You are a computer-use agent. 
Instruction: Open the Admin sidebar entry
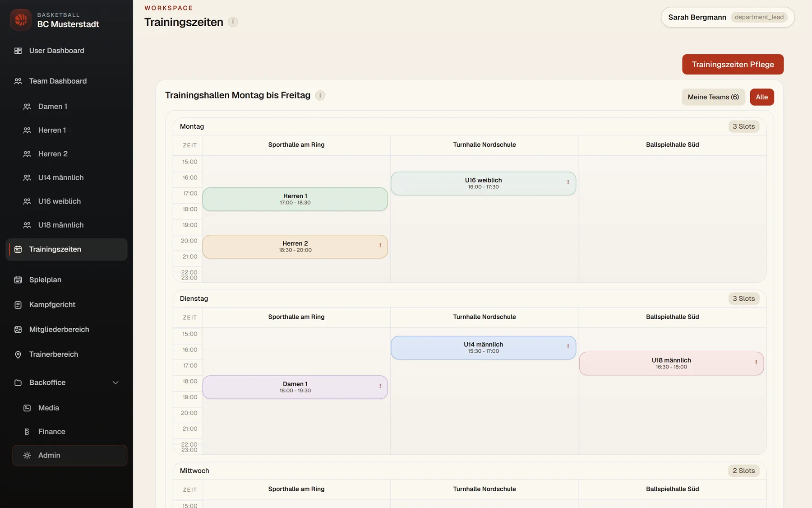click(x=70, y=455)
